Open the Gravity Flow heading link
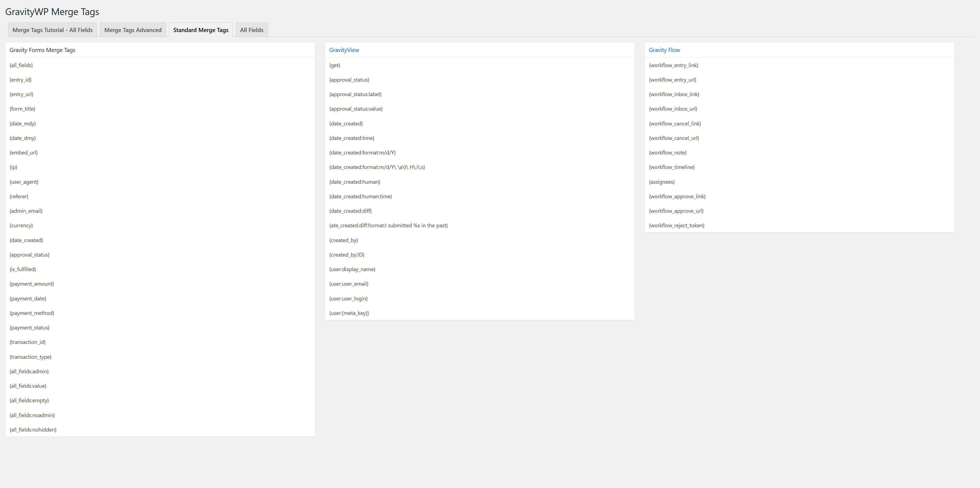 [664, 50]
